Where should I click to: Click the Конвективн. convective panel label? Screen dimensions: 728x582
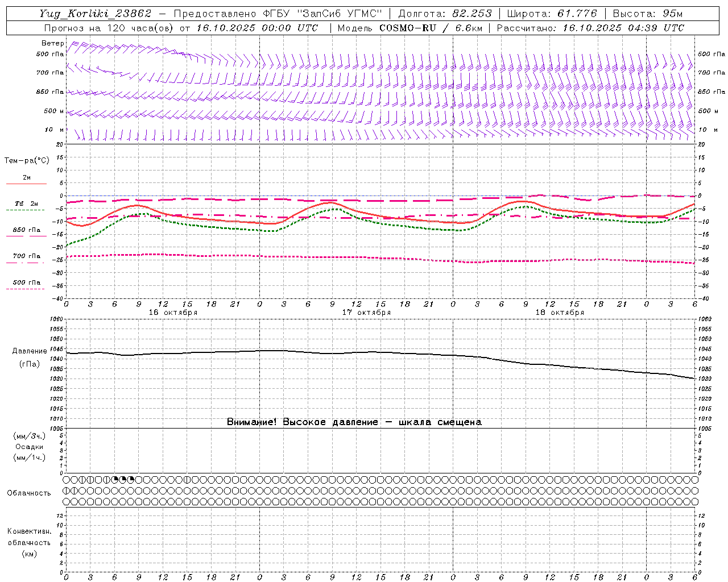coord(29,531)
